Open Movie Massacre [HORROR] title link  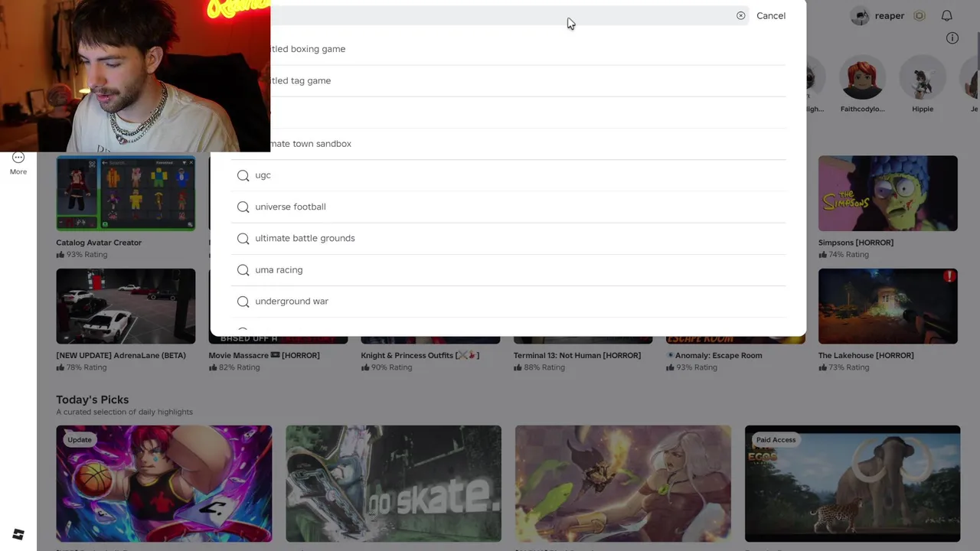tap(264, 355)
